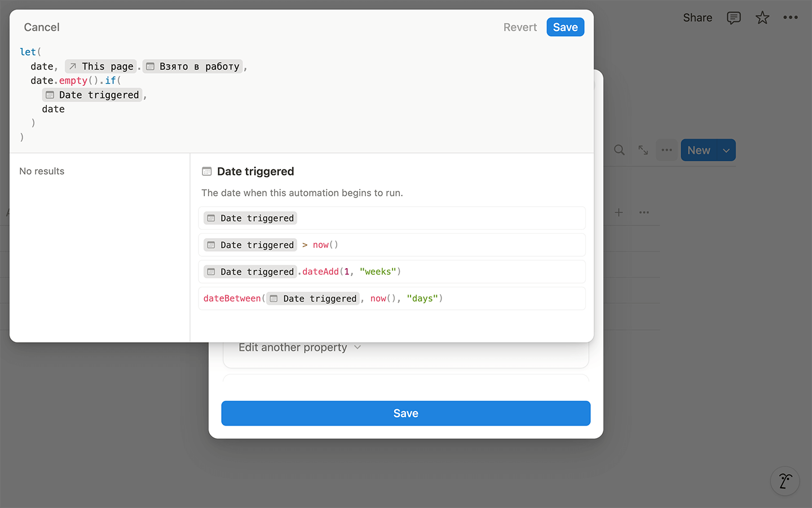Image resolution: width=812 pixels, height=508 pixels.
Task: Revert formula changes
Action: click(520, 27)
